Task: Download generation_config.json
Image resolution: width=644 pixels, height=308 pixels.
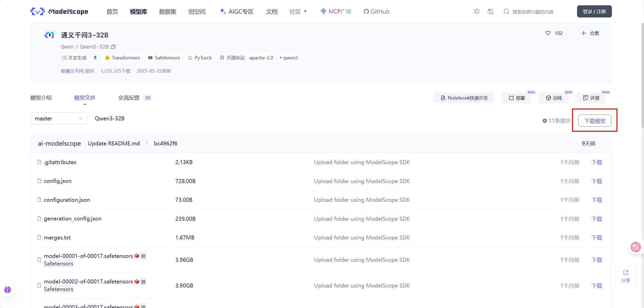Action: (597, 219)
